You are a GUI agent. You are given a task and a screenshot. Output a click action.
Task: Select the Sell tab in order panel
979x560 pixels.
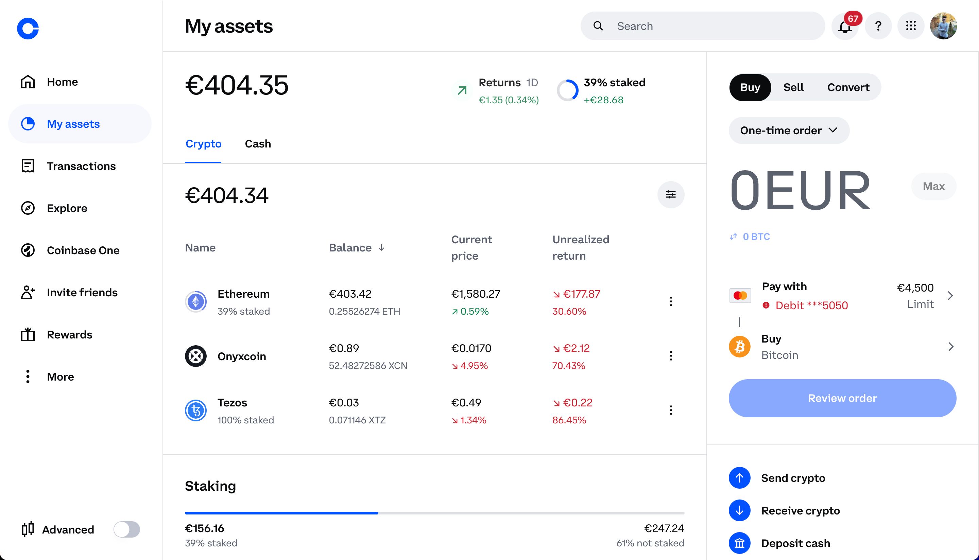click(794, 87)
